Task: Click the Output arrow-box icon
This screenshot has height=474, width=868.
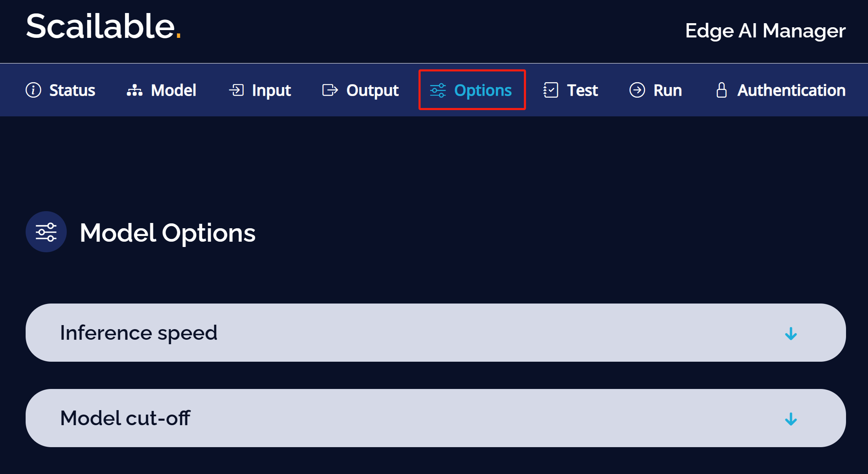Action: point(330,90)
